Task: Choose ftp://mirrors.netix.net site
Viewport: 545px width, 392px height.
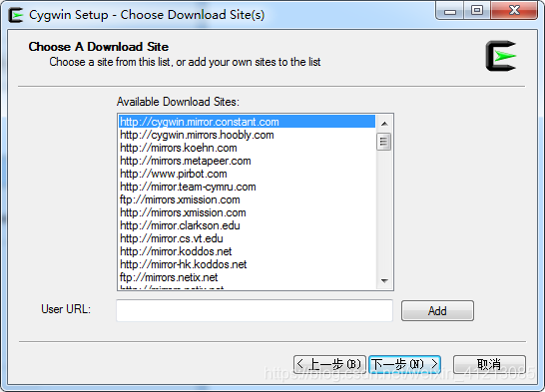Action: pos(248,277)
